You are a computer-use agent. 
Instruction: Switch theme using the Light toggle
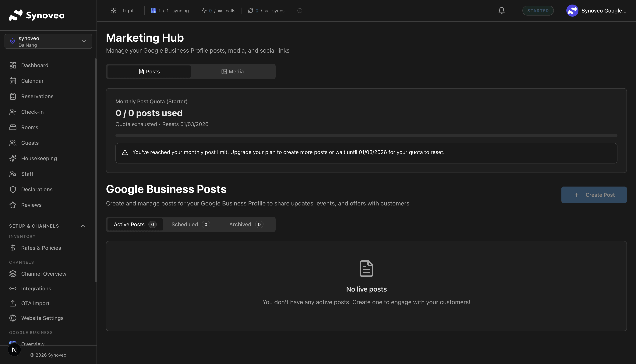coord(122,11)
